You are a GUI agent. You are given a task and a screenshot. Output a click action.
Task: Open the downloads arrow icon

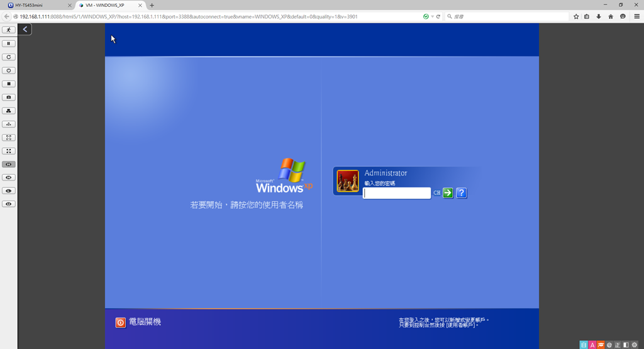pyautogui.click(x=599, y=16)
